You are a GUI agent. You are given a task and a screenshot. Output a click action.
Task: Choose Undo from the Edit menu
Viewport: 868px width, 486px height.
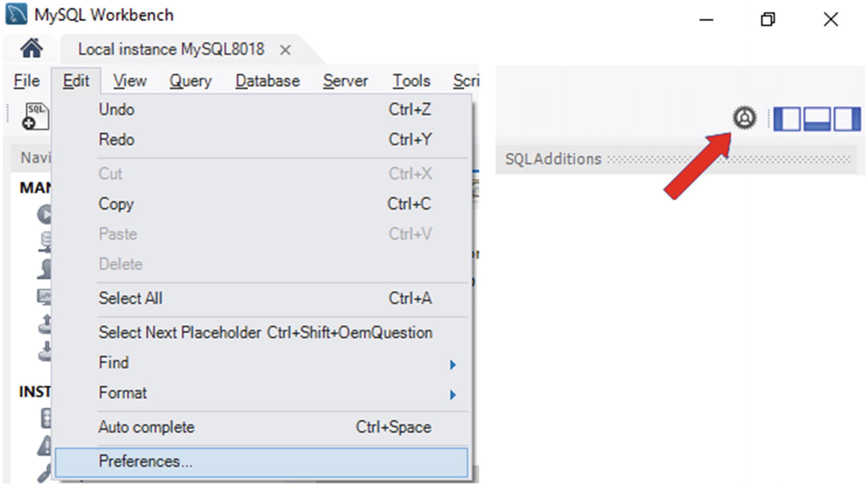coord(262,109)
